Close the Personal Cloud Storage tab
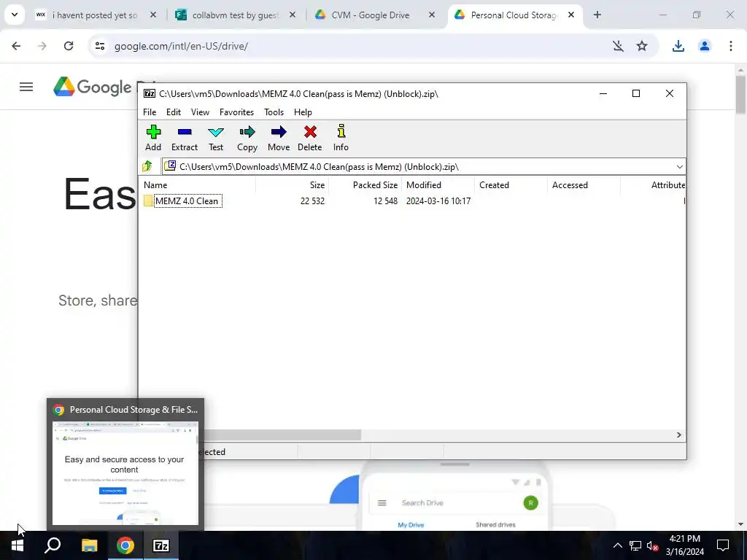747x560 pixels. coord(571,15)
